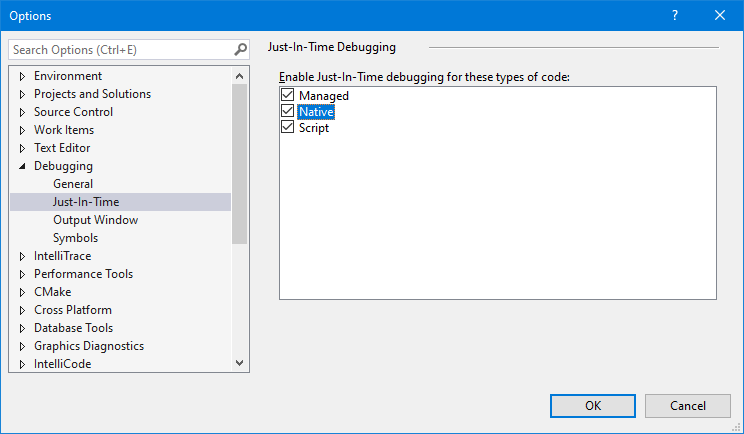
Task: Expand the Text Editor node
Action: [x=22, y=148]
